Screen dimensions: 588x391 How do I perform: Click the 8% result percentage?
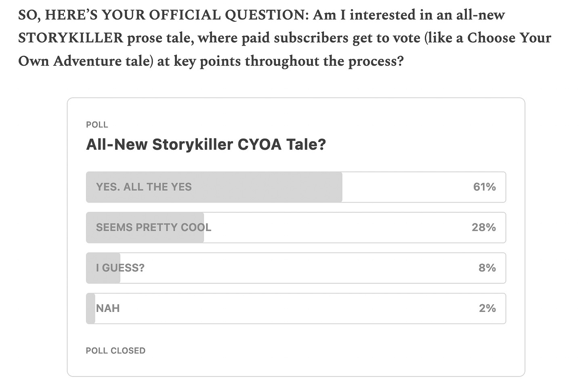click(x=487, y=268)
